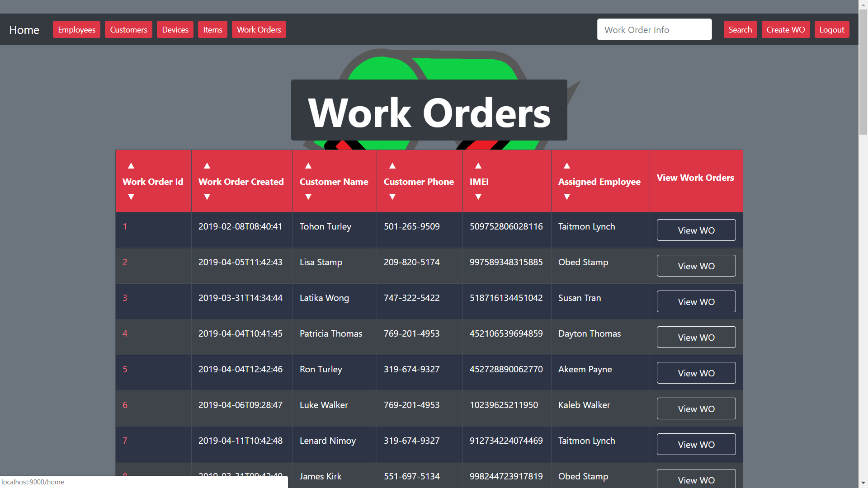Viewport: 868px width, 488px height.
Task: Sort Customer Name ascending arrow
Action: tap(308, 166)
